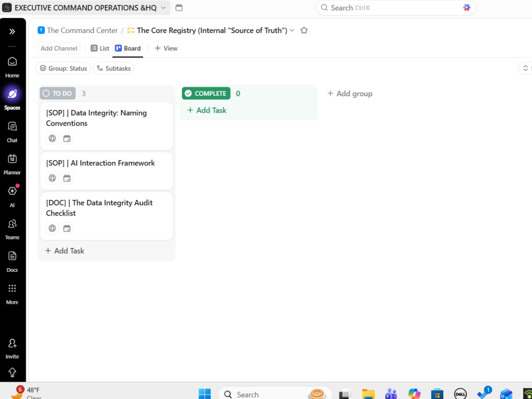Open More apps grid in sidebar
Screen dimensions: 532x399
tap(12, 294)
